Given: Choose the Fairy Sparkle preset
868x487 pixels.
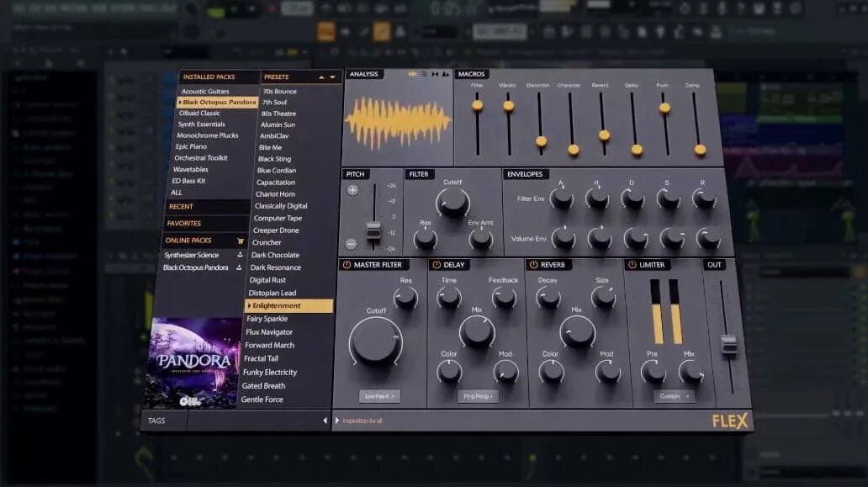Looking at the screenshot, I should click(x=267, y=319).
